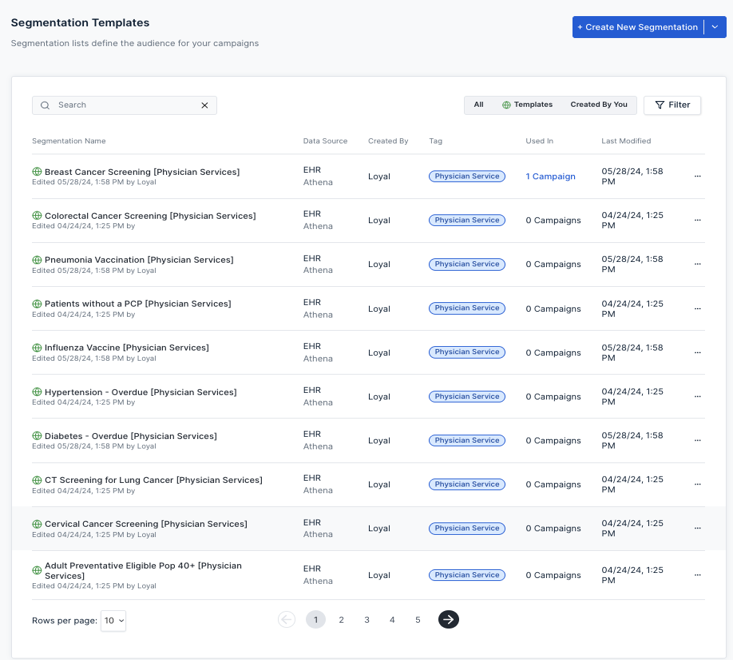Click globe icon beside Colorectal Cancer Screening

[37, 216]
